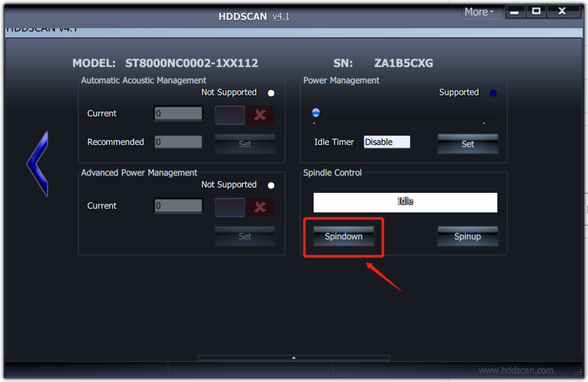
Task: Click the v4.1 version link
Action: coord(281,17)
